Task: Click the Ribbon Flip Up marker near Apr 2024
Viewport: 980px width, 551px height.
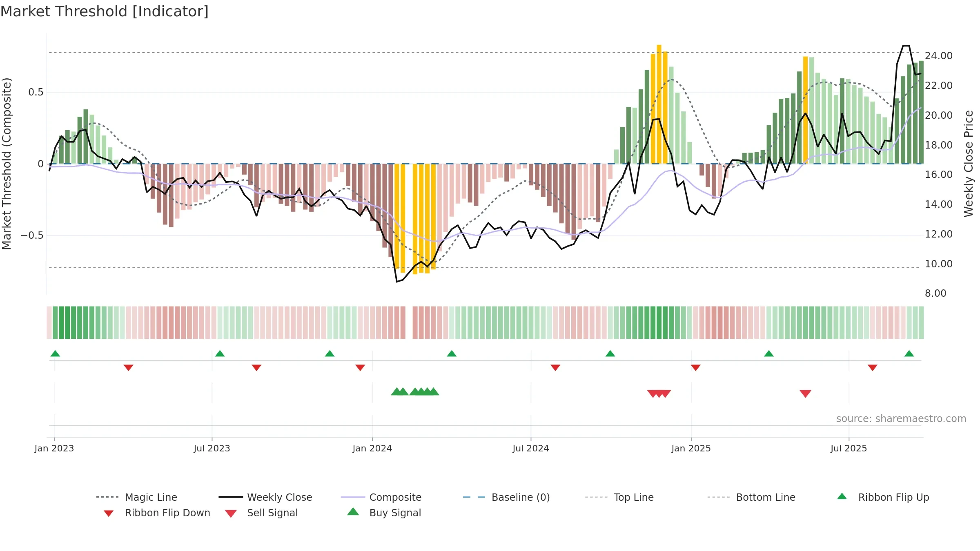Action: pos(451,353)
